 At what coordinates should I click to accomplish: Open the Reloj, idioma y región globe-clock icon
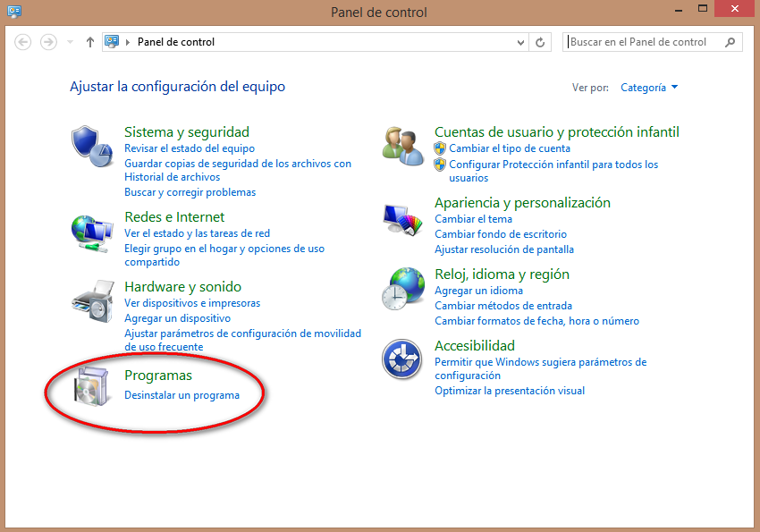pos(402,289)
